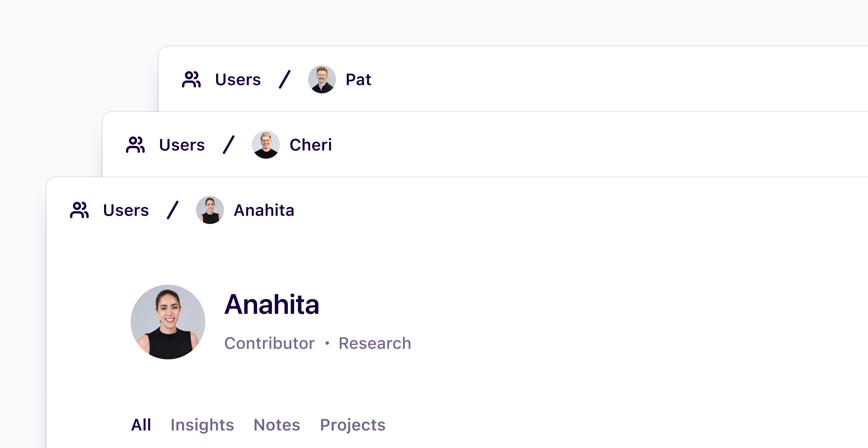Screen dimensions: 868x448
Task: Click Cheri's name in the breadcrumb
Action: (x=311, y=144)
